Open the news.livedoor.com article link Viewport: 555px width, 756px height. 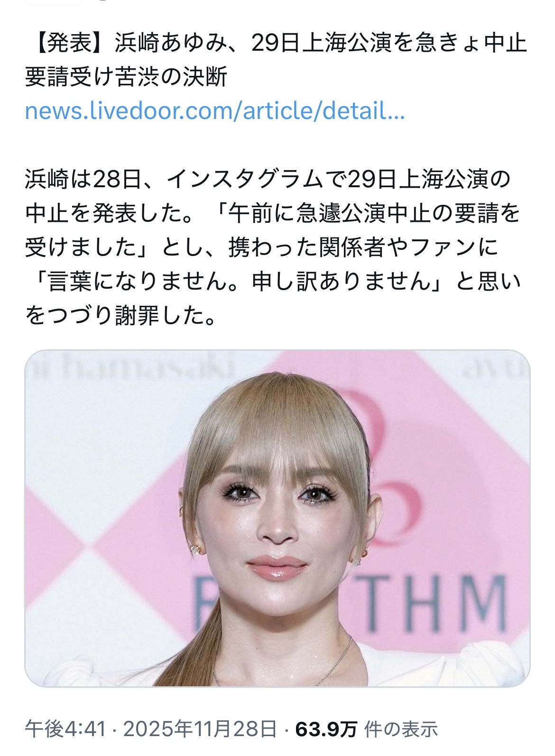[x=215, y=111]
